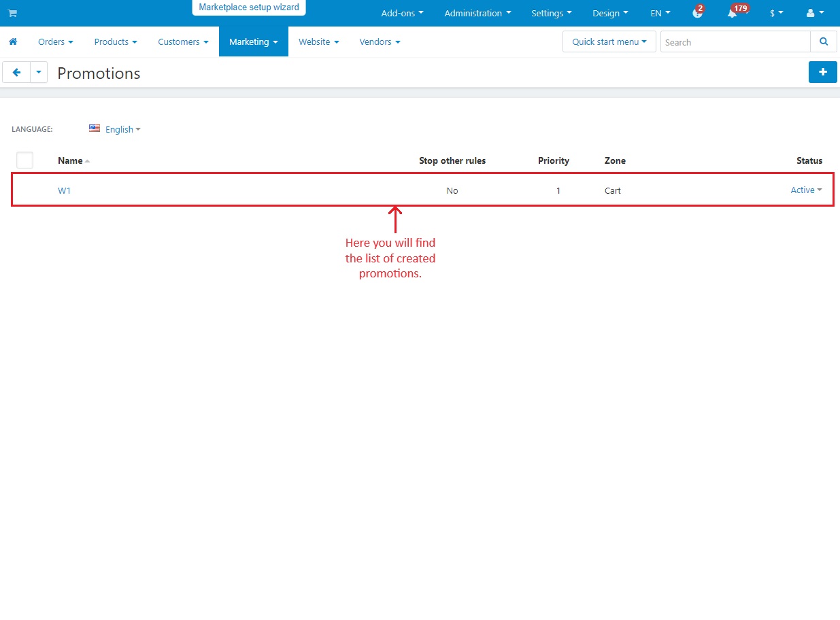The height and width of the screenshot is (620, 840).
Task: Click the search magnifier button
Action: [824, 41]
